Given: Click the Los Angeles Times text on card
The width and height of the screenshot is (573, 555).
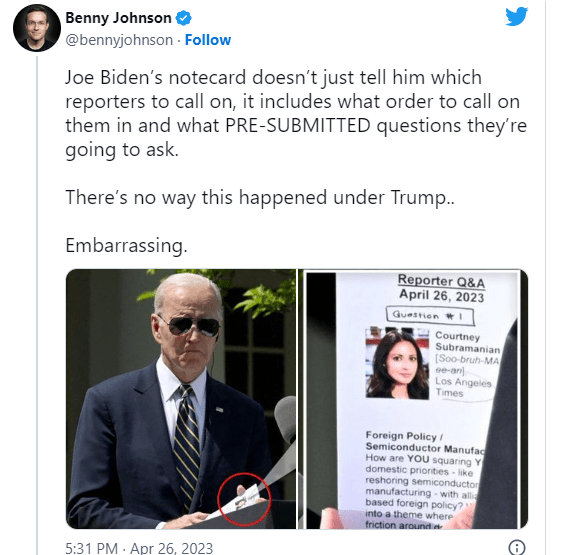Looking at the screenshot, I should 463,387.
